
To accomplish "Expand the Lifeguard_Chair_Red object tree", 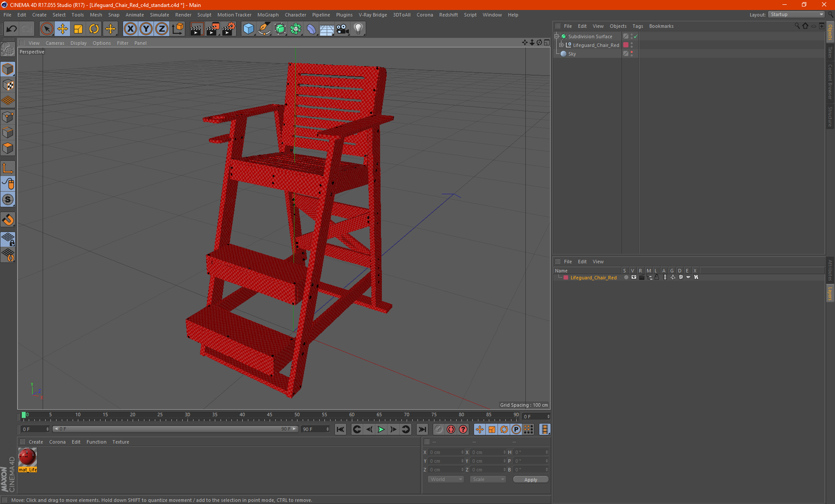I will click(561, 45).
